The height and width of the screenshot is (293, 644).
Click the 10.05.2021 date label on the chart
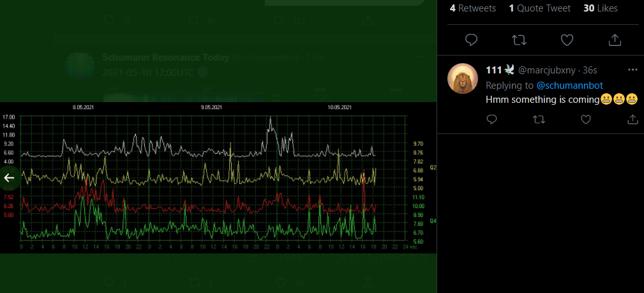[x=340, y=108]
